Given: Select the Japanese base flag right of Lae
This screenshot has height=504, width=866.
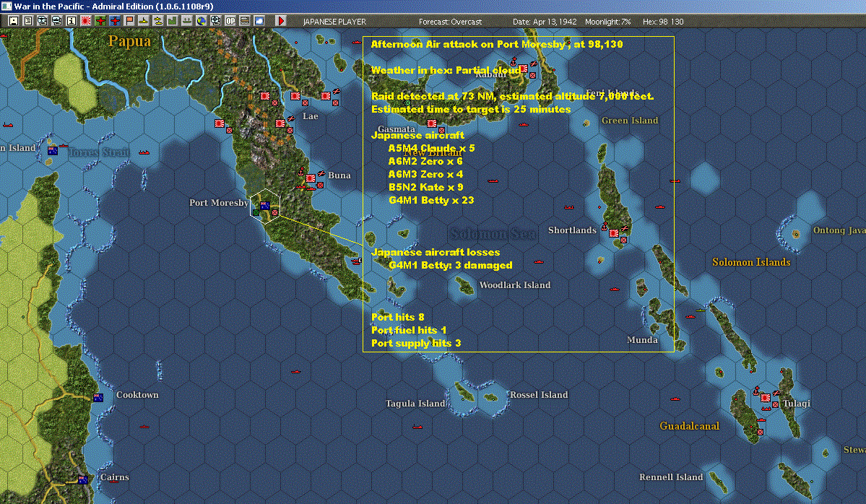Looking at the screenshot, I should pos(326,96).
